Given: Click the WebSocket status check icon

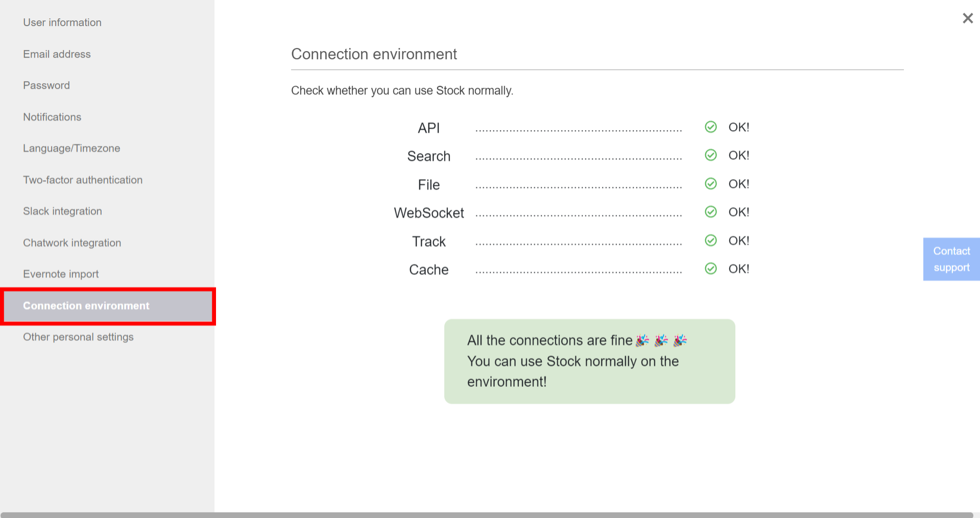Looking at the screenshot, I should coord(710,212).
